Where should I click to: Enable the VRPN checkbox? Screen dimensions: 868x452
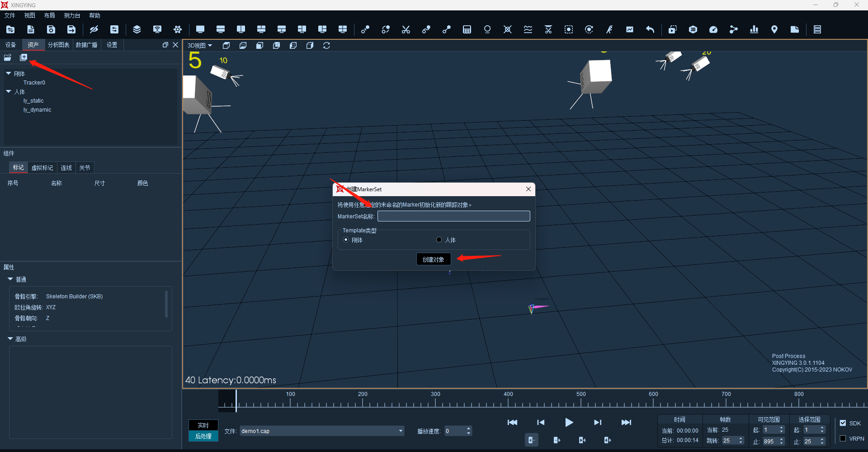pyautogui.click(x=843, y=438)
